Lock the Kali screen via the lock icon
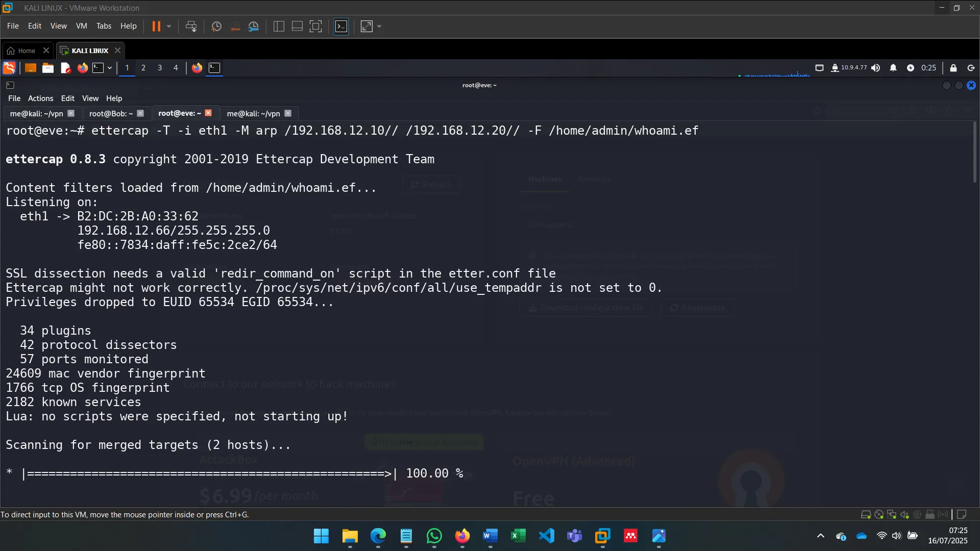This screenshot has height=551, width=980. [x=953, y=67]
